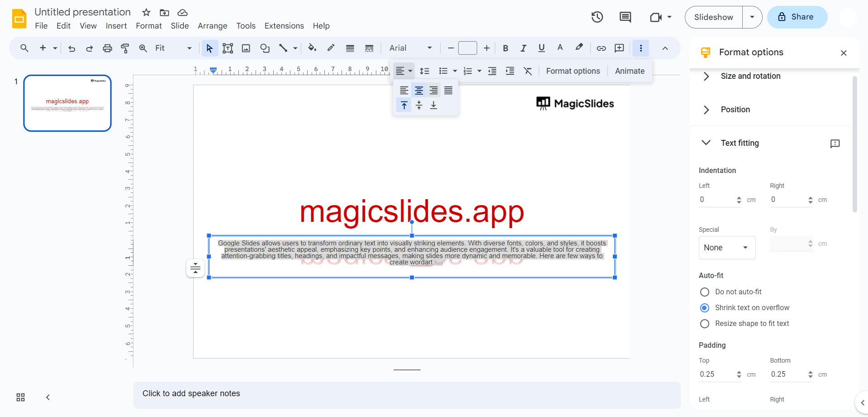868x417 pixels.
Task: Open the border color pencil
Action: 331,48
